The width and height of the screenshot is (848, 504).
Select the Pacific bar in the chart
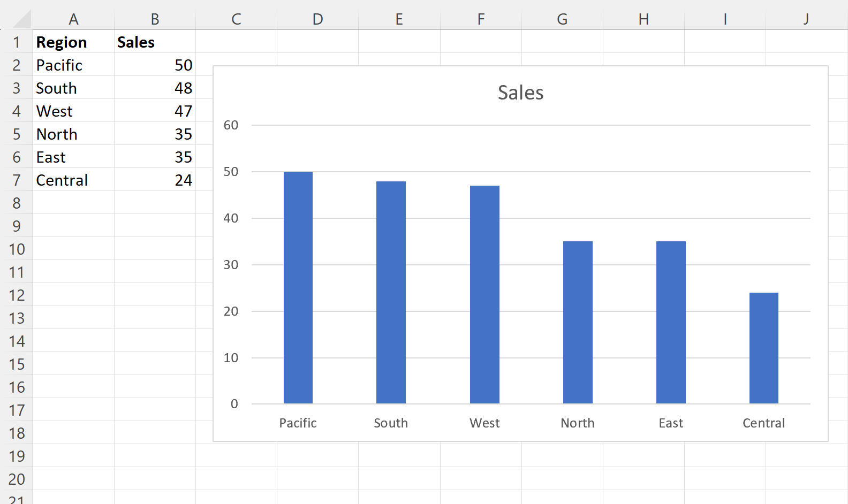pyautogui.click(x=298, y=288)
